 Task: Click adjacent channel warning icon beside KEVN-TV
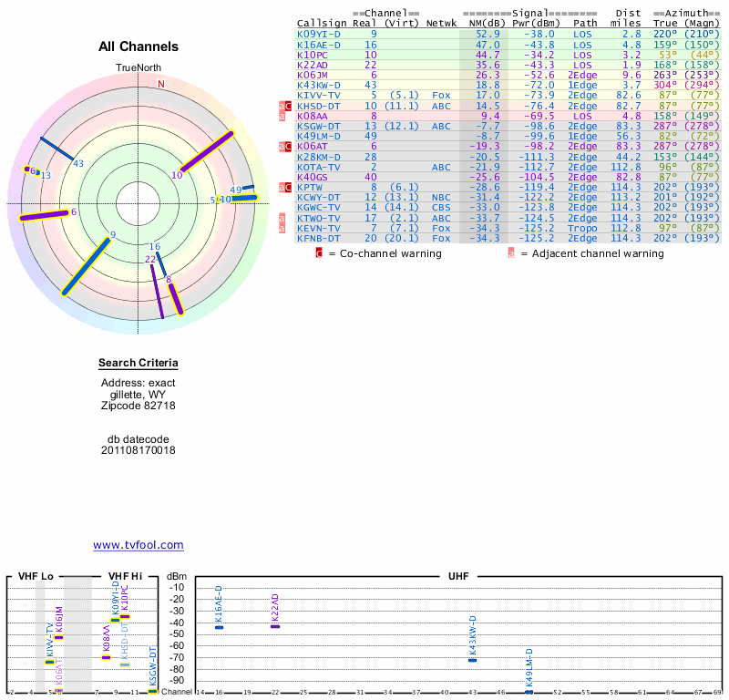coord(282,227)
